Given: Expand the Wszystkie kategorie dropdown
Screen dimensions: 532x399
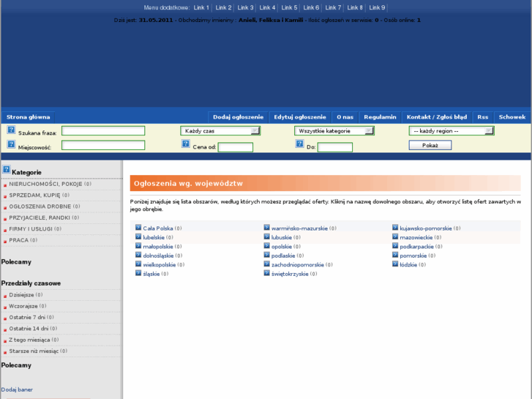Looking at the screenshot, I should tap(334, 131).
